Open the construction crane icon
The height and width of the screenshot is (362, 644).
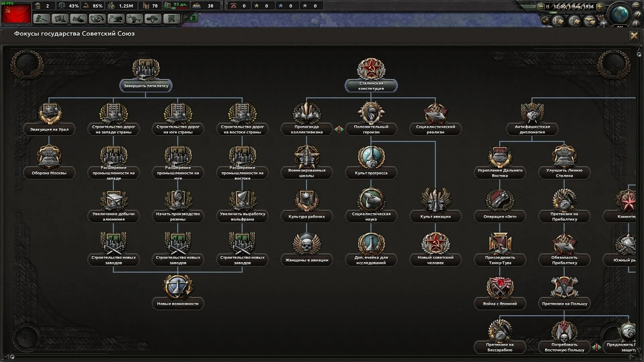[116, 18]
